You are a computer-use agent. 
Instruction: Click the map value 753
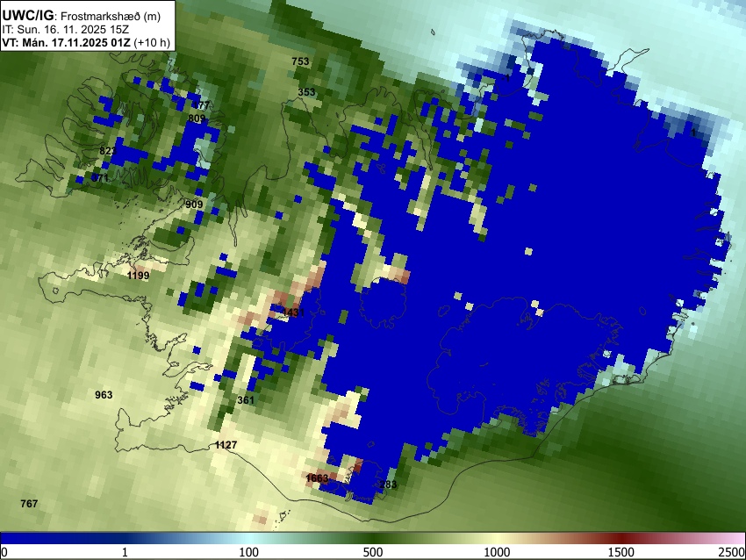[x=300, y=61]
